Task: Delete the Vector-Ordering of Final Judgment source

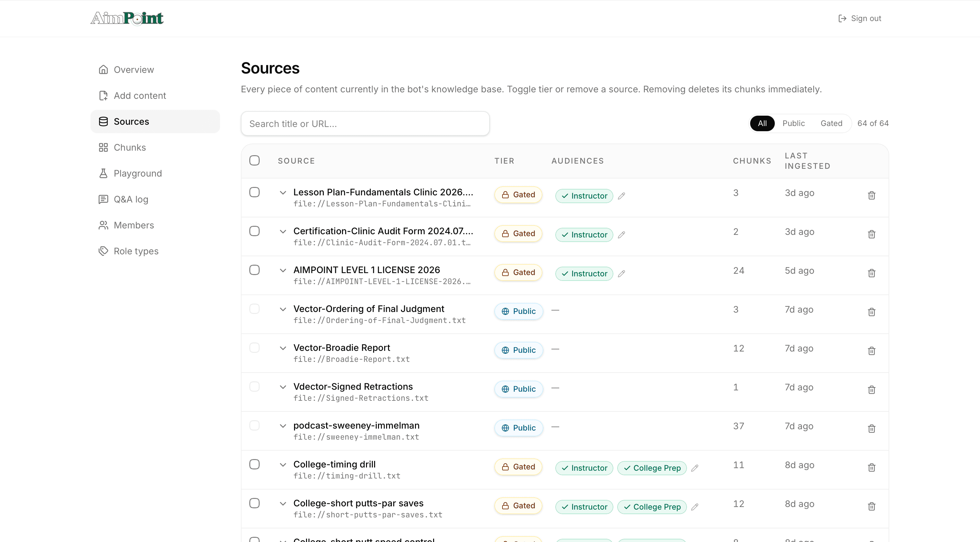Action: pos(872,312)
